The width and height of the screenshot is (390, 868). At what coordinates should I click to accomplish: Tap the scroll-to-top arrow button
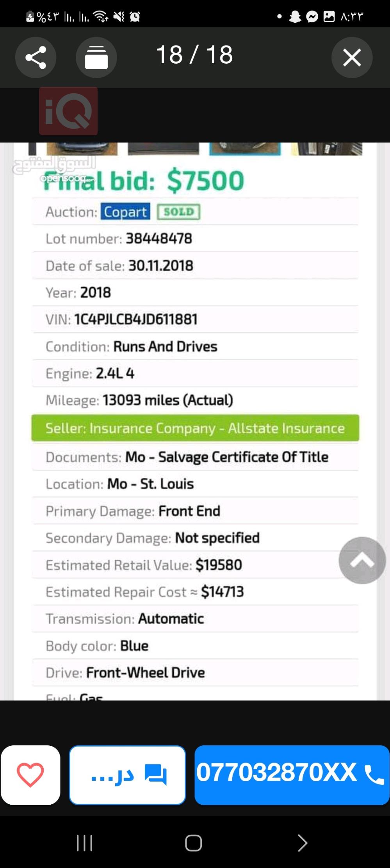click(x=362, y=560)
